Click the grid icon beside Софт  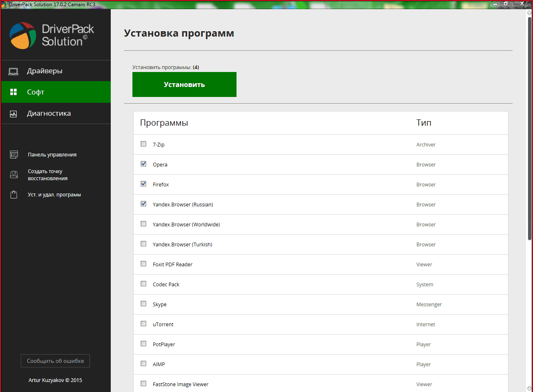(x=13, y=92)
